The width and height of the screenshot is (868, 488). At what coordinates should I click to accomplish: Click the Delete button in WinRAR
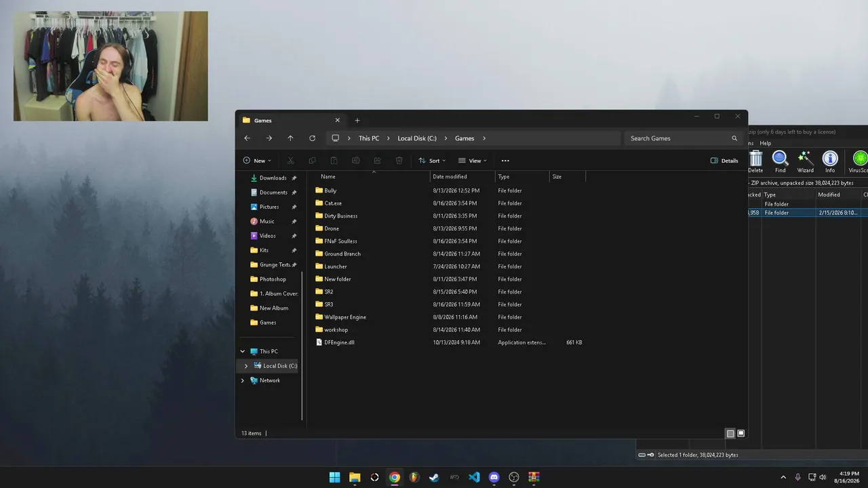[x=755, y=162]
